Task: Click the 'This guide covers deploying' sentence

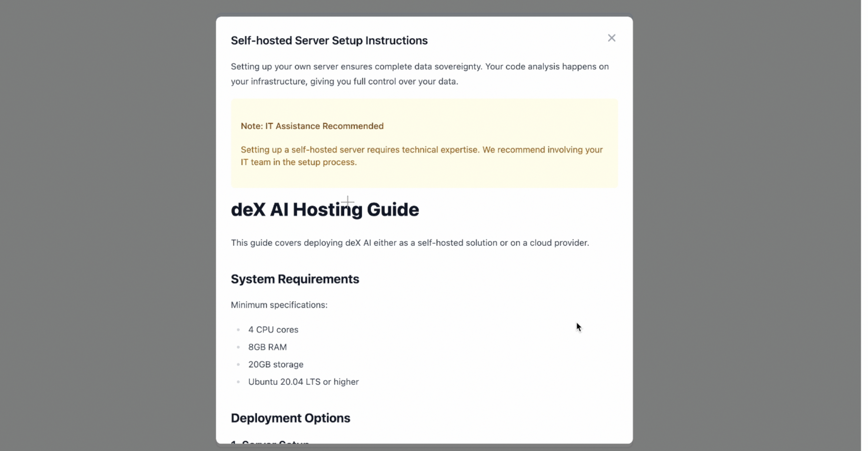Action: coord(409,243)
